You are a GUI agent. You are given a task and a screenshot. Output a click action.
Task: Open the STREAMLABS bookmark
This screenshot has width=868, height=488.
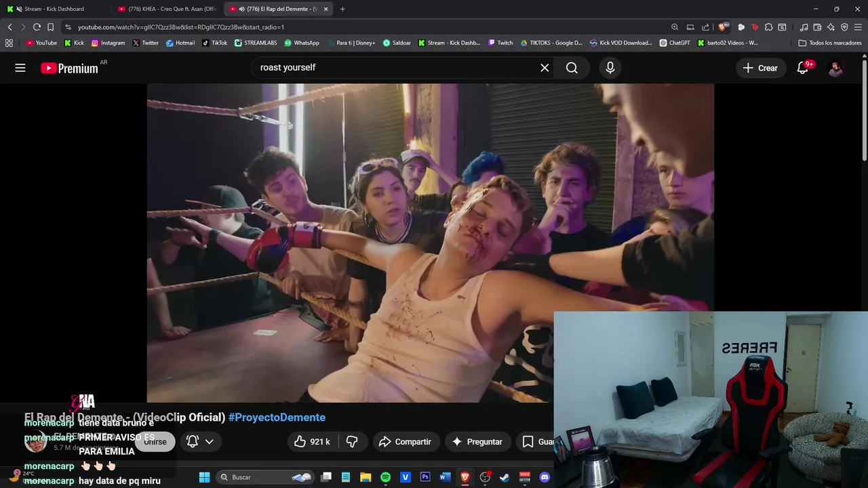click(256, 43)
